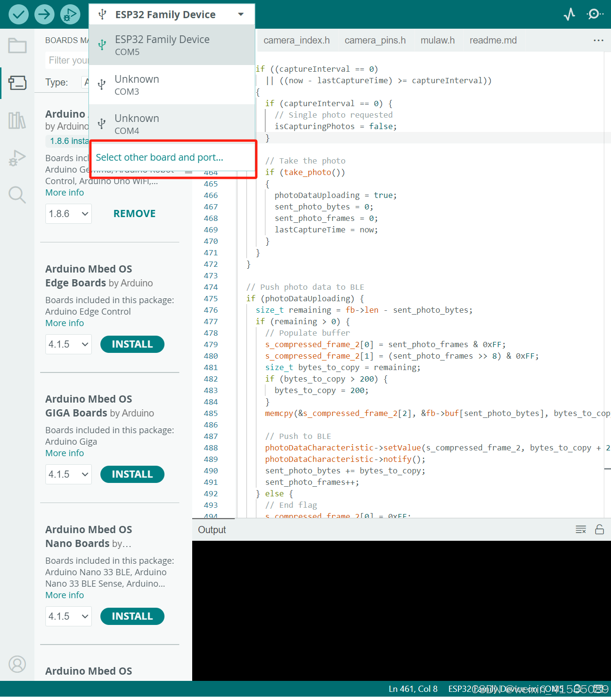The image size is (611, 700).
Task: Open the Serial Plotter
Action: pos(569,14)
